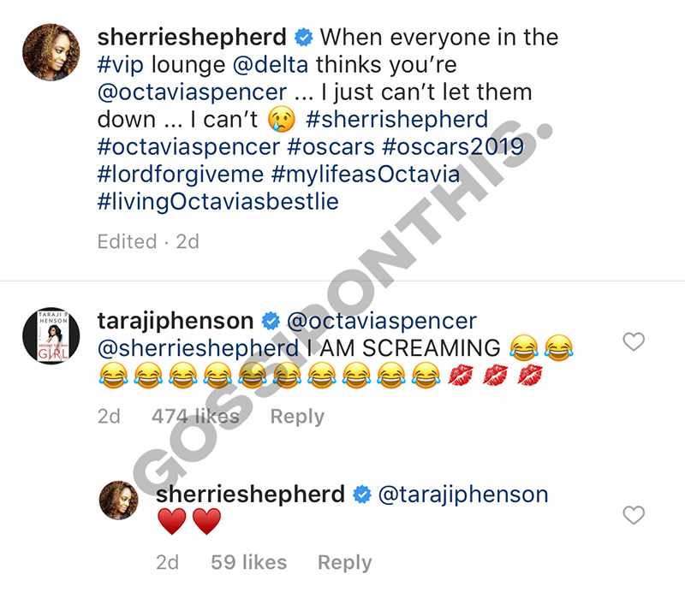The width and height of the screenshot is (685, 616).
Task: Tap the verified badge next to tarajiphenson
Action: (x=271, y=321)
